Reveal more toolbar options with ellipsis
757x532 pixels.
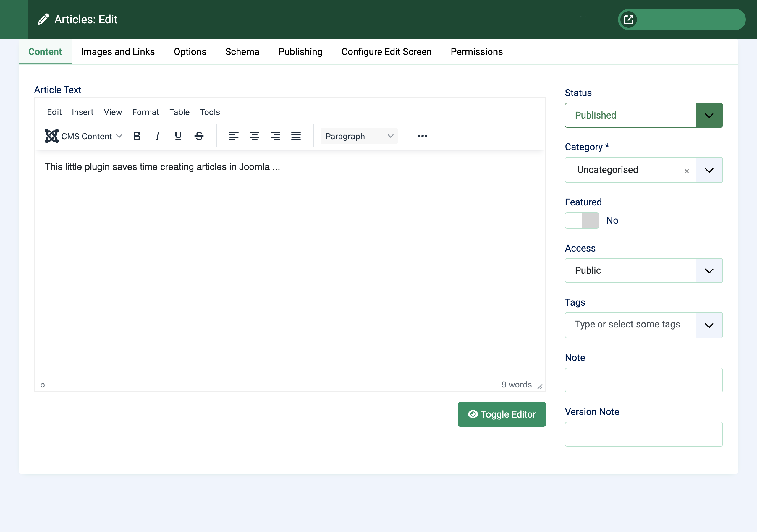pos(422,136)
